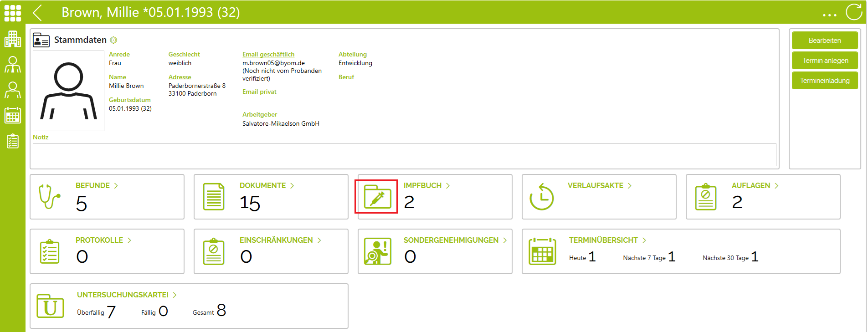The image size is (868, 332).
Task: Open the UNTERSUCHUNGSKARTEI tile title
Action: [123, 295]
